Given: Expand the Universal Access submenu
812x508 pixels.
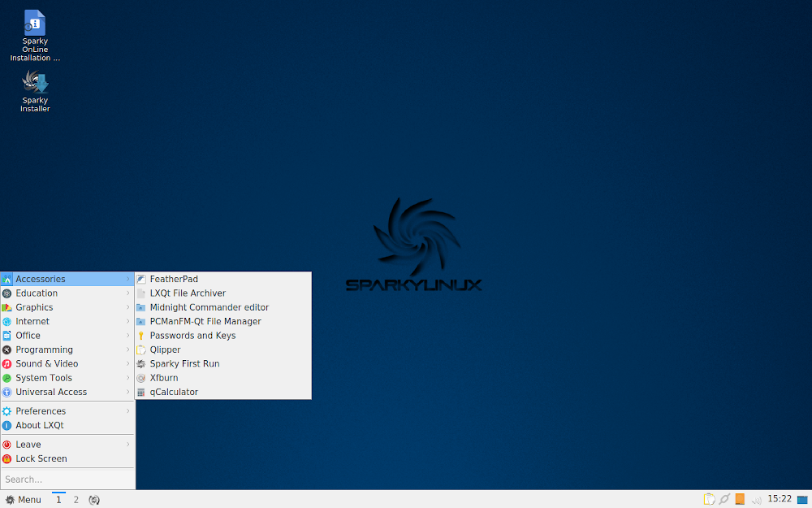Looking at the screenshot, I should 67,392.
